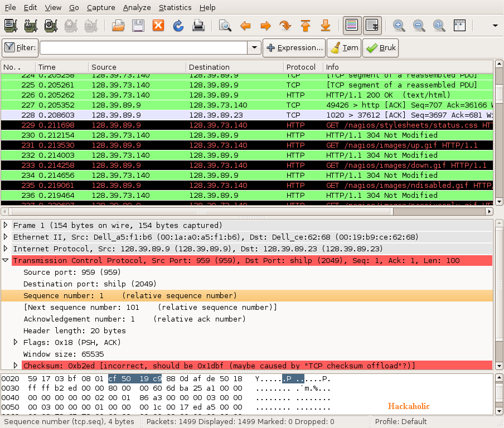The width and height of the screenshot is (504, 428).
Task: Expand the Ethernet II section
Action: [6, 237]
